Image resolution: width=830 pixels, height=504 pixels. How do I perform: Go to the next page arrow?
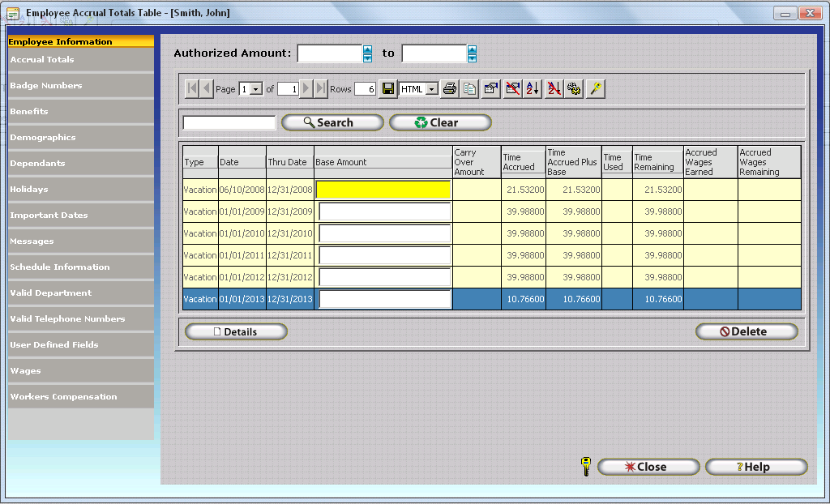[306, 89]
